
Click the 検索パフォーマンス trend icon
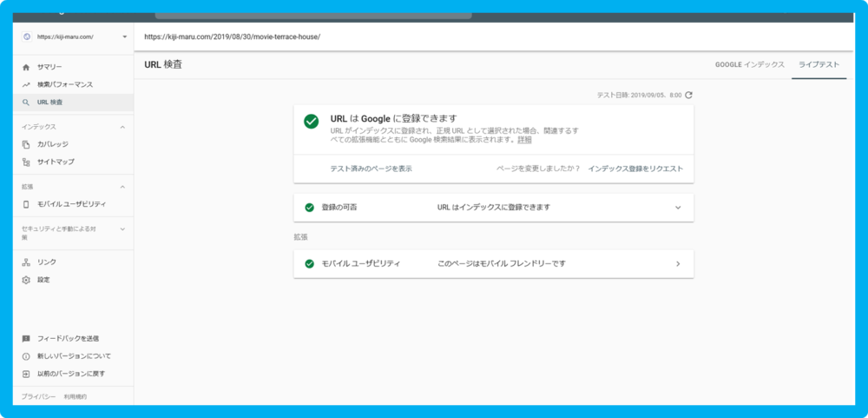pos(25,85)
